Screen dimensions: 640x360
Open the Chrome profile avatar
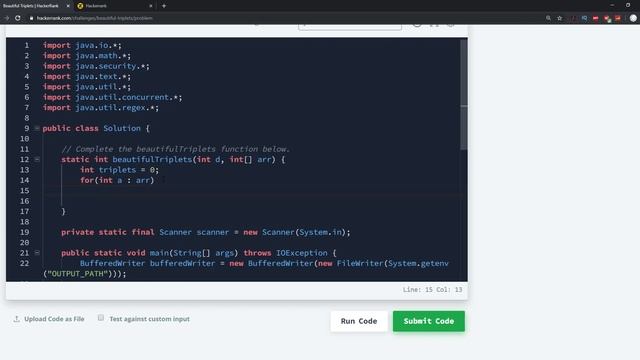[633, 18]
